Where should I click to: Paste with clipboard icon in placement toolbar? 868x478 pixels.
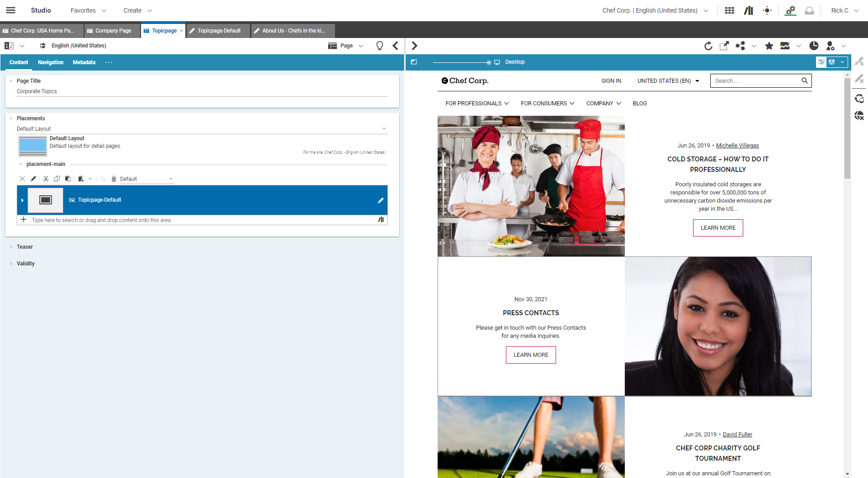(x=68, y=179)
